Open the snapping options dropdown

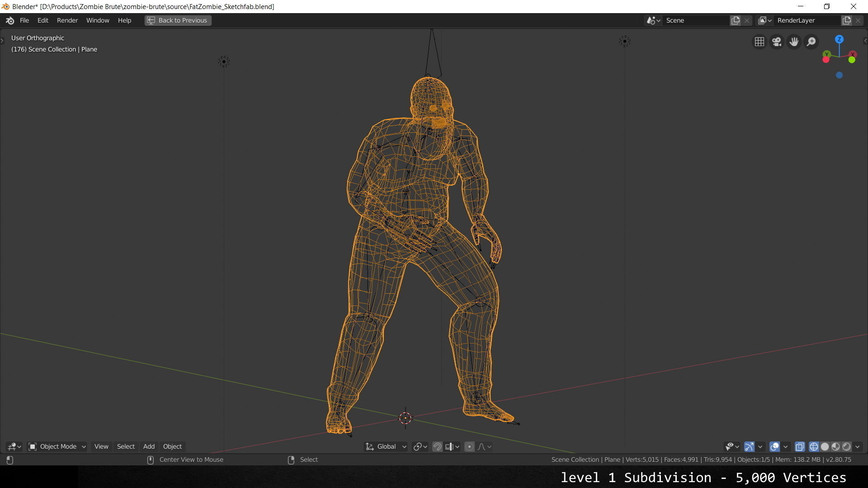(x=452, y=447)
